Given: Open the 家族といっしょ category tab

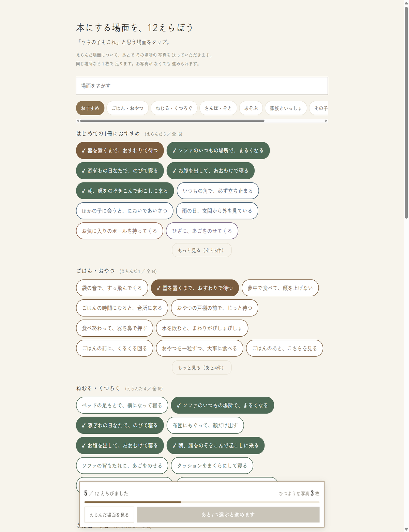Looking at the screenshot, I should 286,108.
